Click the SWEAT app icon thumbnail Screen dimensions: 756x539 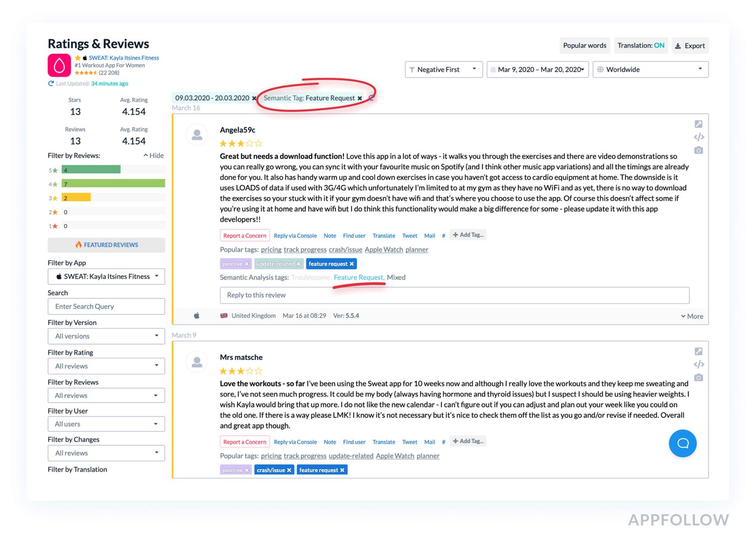[x=59, y=65]
